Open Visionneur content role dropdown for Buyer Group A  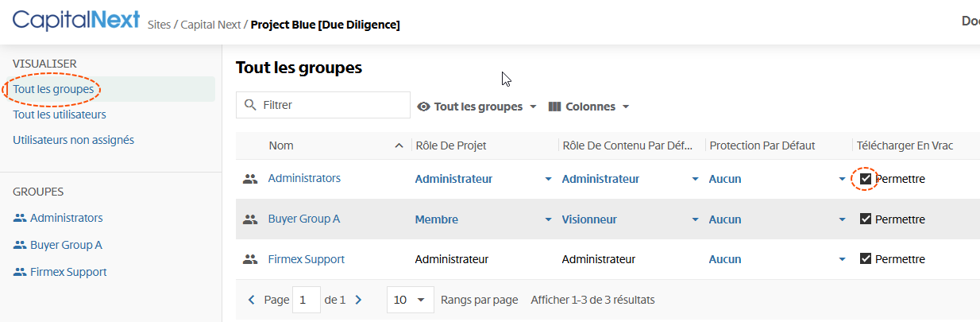(695, 219)
